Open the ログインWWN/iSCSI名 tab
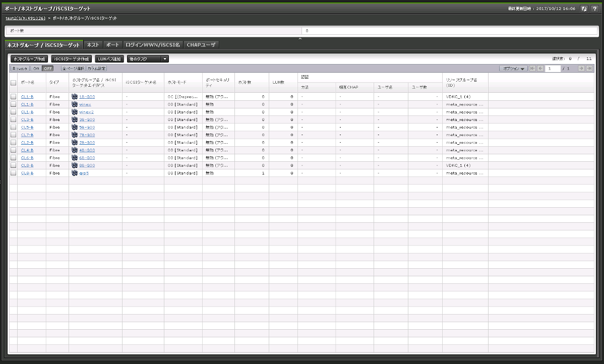 click(153, 45)
